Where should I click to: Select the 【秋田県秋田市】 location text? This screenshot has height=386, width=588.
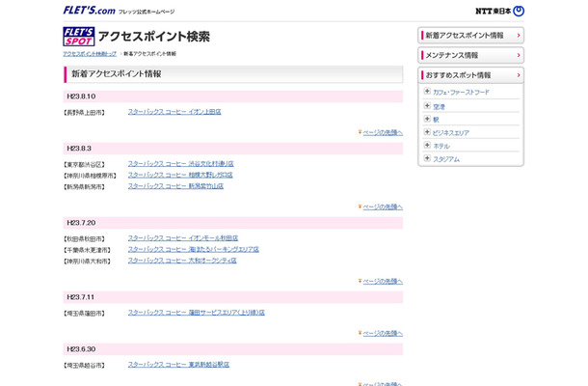[x=84, y=238]
